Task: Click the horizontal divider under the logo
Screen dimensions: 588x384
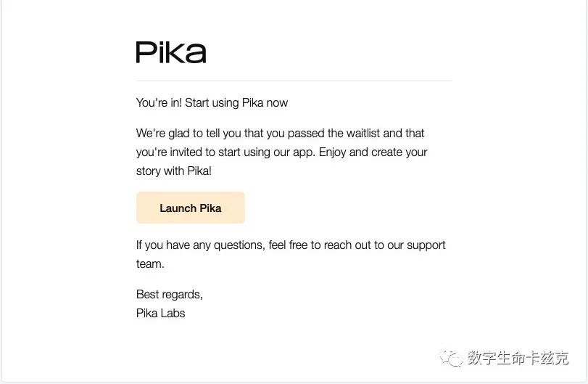Action: [x=294, y=81]
